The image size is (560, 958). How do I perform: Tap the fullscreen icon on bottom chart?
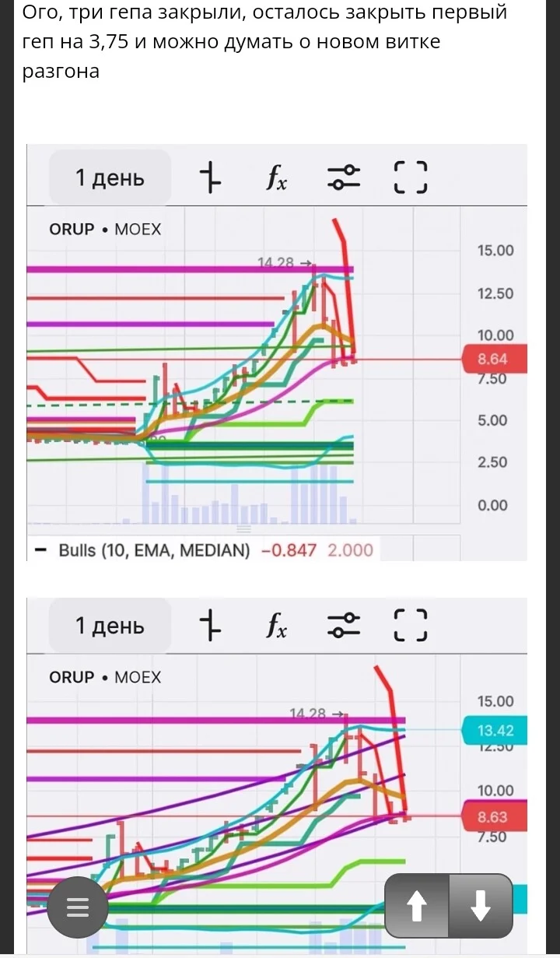(411, 625)
